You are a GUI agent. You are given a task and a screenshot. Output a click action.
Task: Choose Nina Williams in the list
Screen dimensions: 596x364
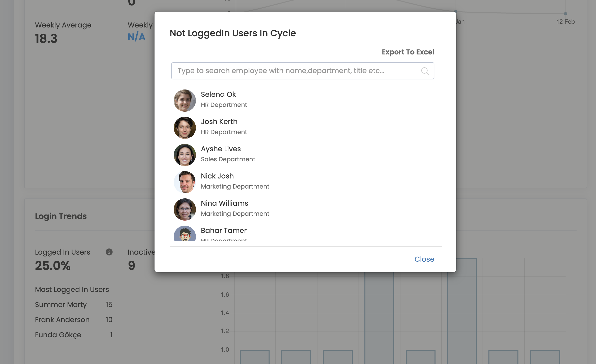coord(224,203)
